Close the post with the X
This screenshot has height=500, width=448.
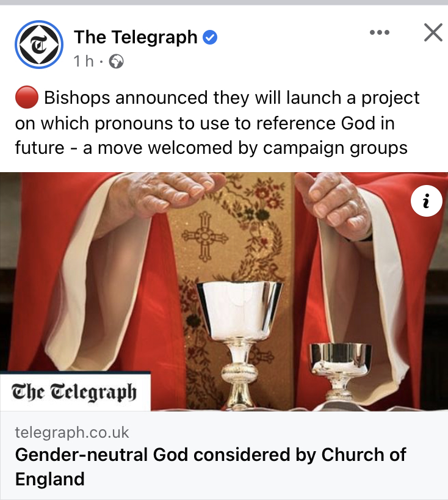pyautogui.click(x=433, y=32)
